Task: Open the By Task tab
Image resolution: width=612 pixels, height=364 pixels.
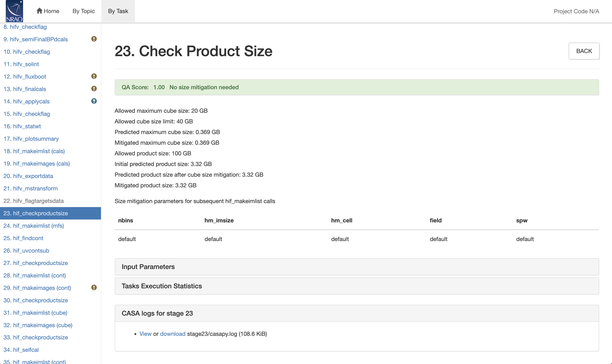Action: point(118,11)
